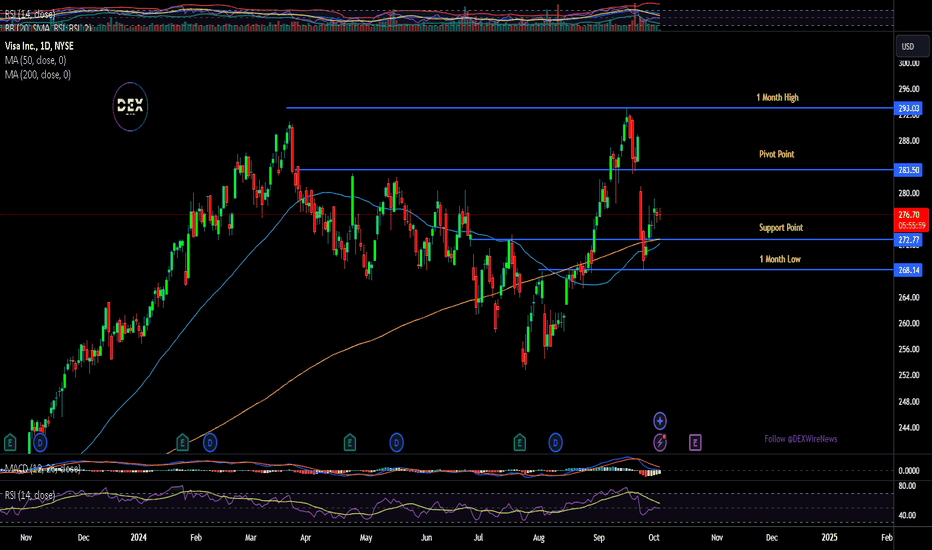Open the USD currency selector
932x550 pixels.
912,46
